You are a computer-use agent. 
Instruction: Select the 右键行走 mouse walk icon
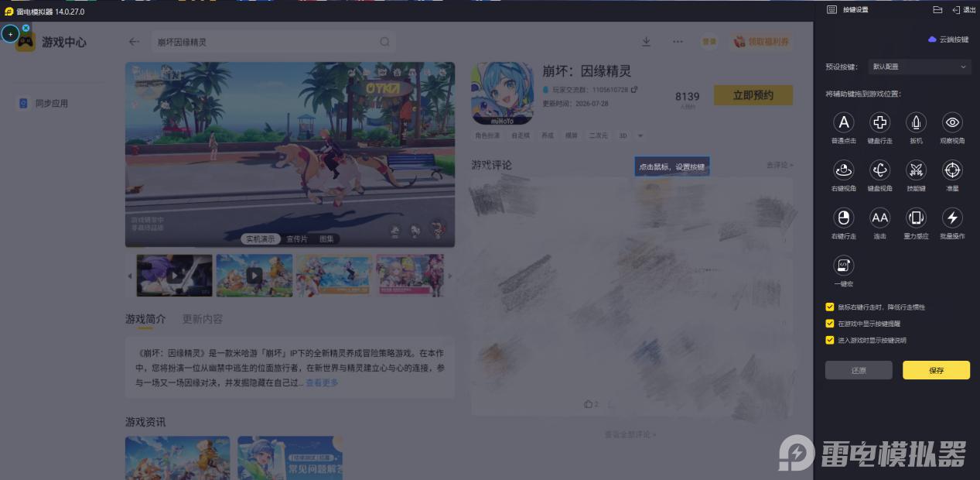844,218
